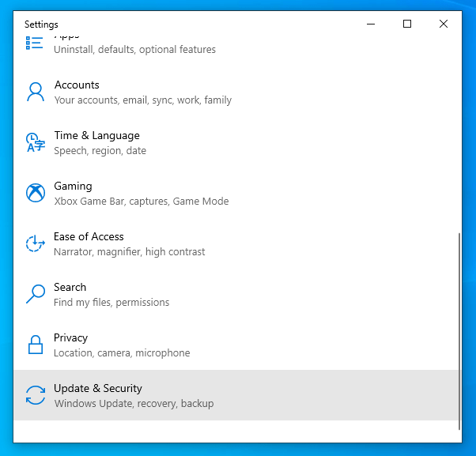Click the Accounts person icon
The image size is (476, 456).
click(35, 92)
